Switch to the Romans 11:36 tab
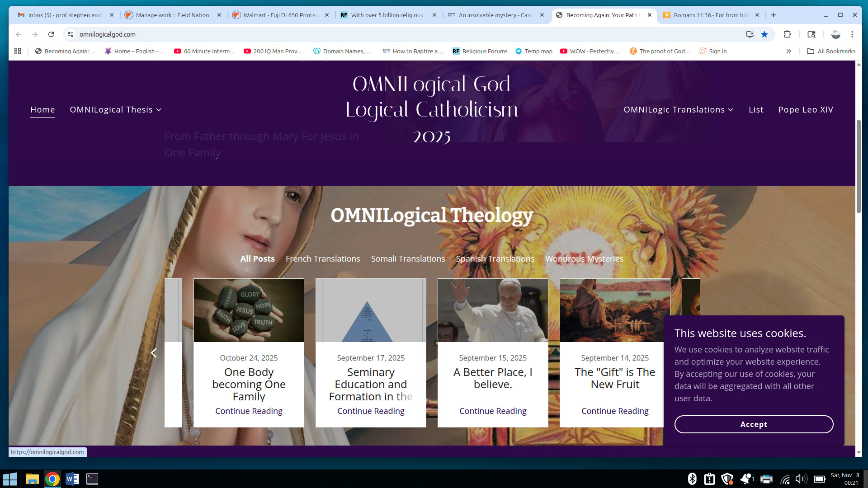The width and height of the screenshot is (868, 488). (710, 15)
